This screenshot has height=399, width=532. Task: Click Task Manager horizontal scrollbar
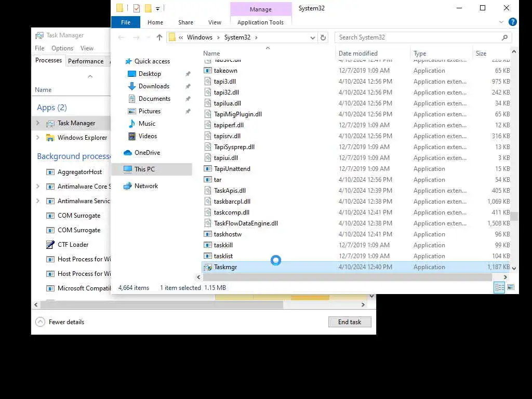coord(162,304)
